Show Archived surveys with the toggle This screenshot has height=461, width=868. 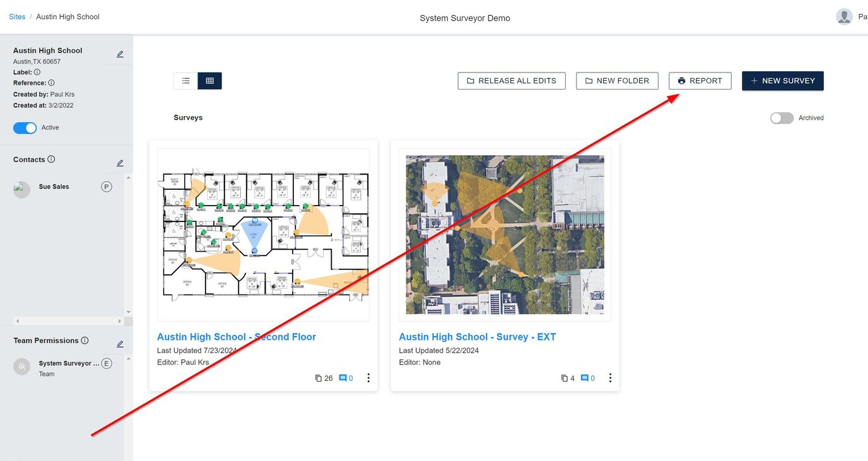(x=782, y=118)
